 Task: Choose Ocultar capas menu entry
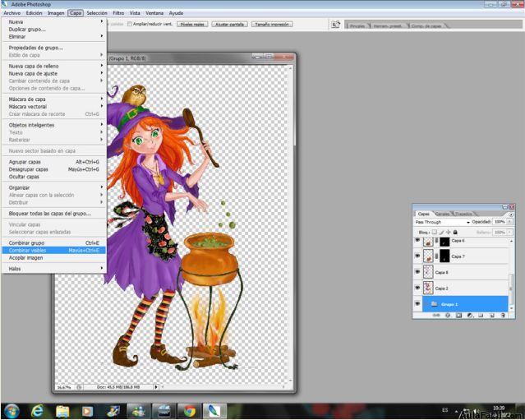click(53, 177)
